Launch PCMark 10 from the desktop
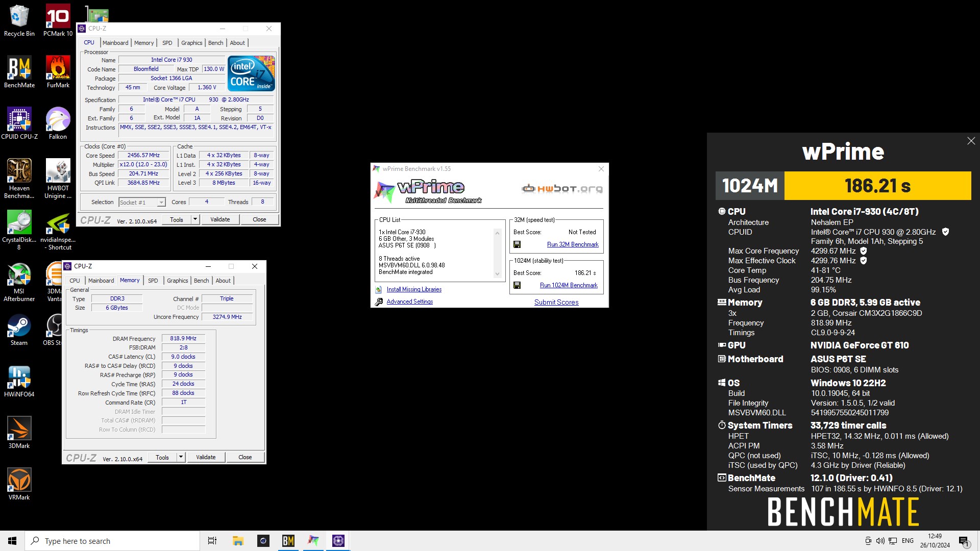 pyautogui.click(x=58, y=20)
